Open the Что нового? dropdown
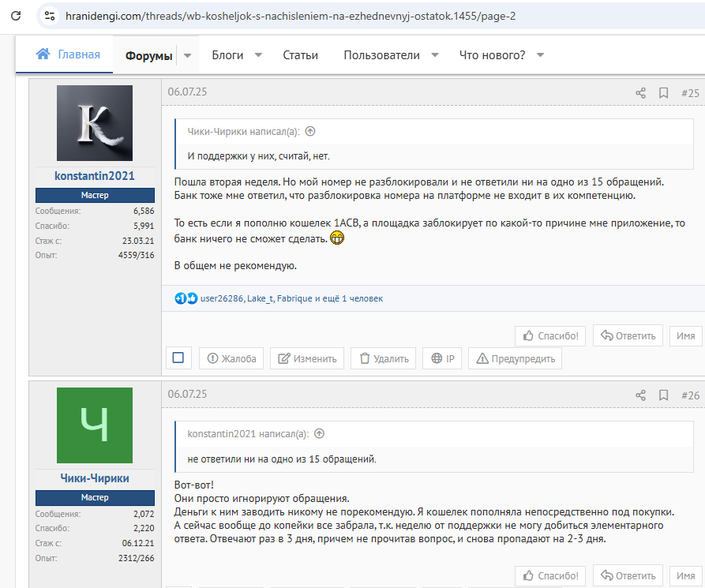 tap(540, 55)
